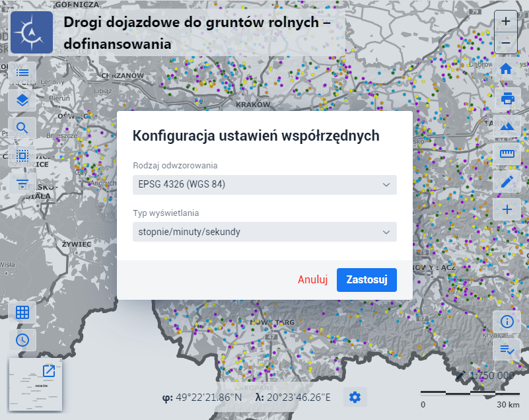This screenshot has width=529, height=420.
Task: Expand the Rodzaj odwzorowania dropdown
Action: tap(264, 184)
